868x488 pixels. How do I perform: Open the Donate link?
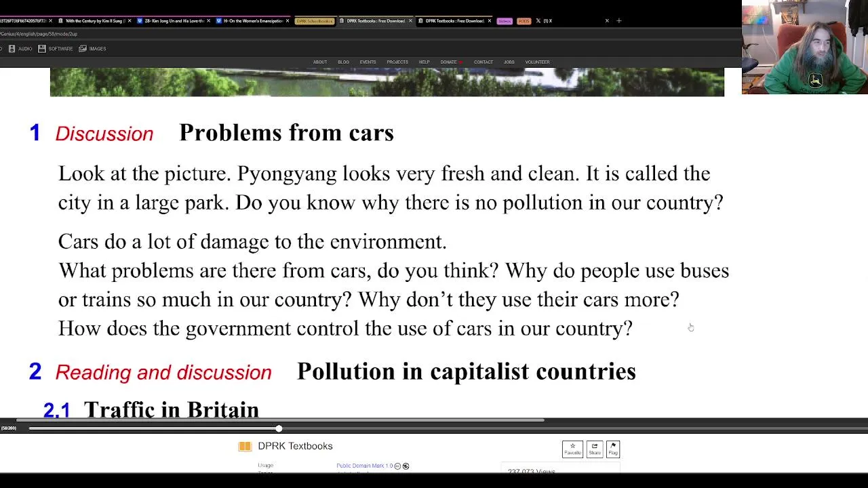click(x=450, y=62)
